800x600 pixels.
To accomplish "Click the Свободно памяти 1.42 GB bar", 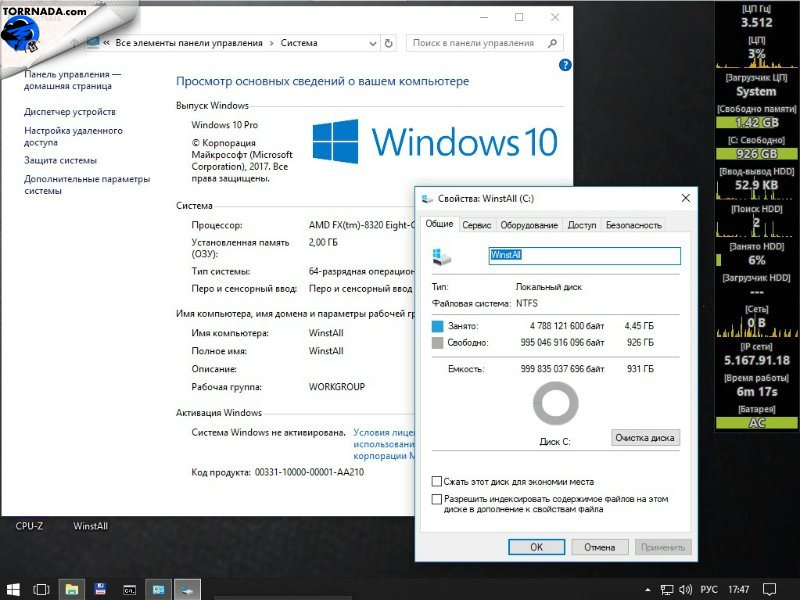I will [x=757, y=122].
